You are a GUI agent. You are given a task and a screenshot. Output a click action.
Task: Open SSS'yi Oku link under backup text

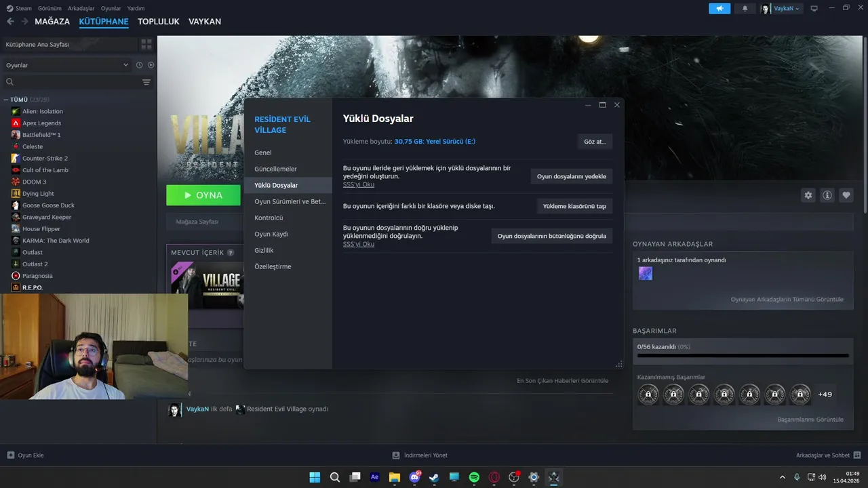point(359,184)
